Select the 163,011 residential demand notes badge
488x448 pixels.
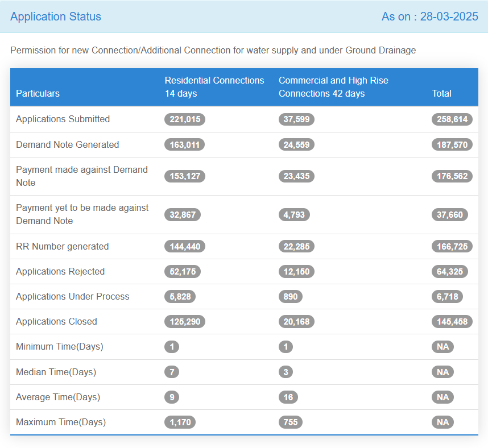pos(184,144)
